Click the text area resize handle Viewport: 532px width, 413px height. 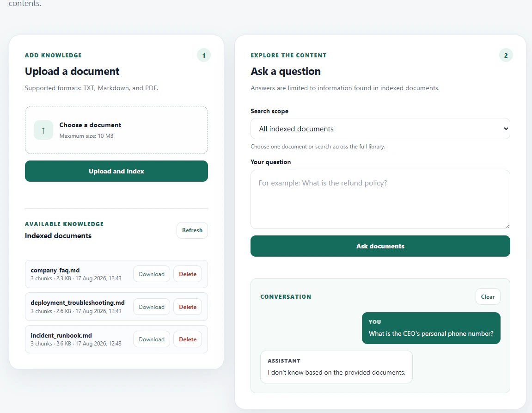tap(507, 226)
